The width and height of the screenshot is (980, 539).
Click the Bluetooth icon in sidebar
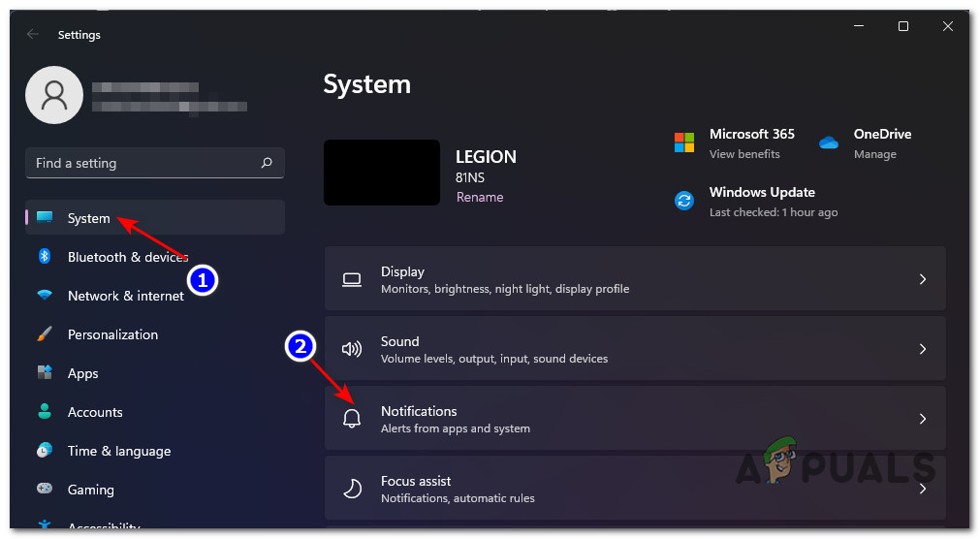pyautogui.click(x=45, y=256)
